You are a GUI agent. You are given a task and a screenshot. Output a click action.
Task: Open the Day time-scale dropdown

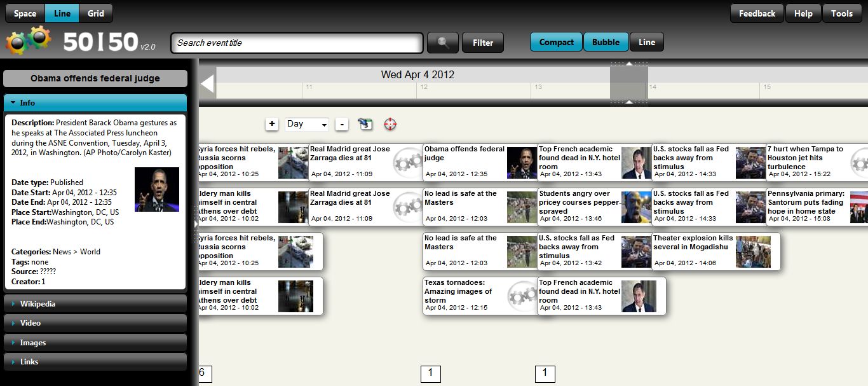point(307,124)
